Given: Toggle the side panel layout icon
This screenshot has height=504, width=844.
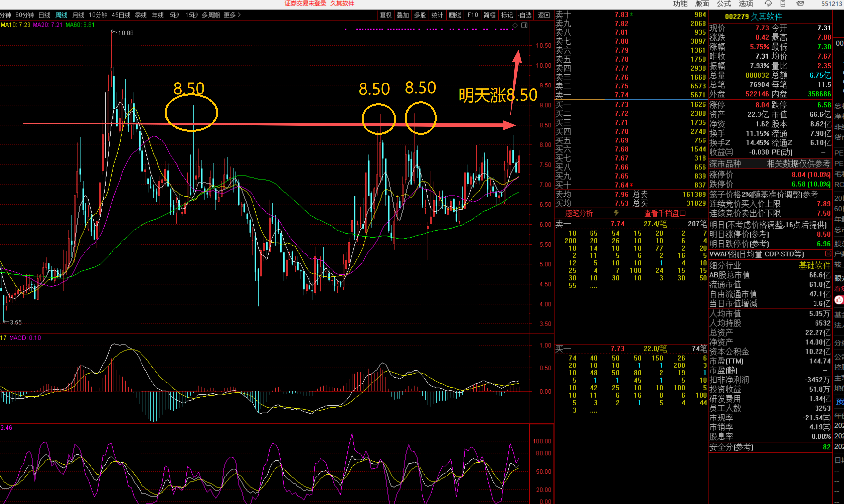Looking at the screenshot, I should coord(524,25).
